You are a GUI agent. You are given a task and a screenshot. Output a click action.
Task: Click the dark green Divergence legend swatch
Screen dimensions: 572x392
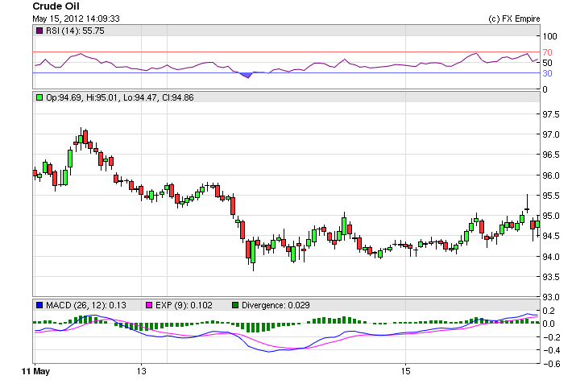pyautogui.click(x=235, y=305)
